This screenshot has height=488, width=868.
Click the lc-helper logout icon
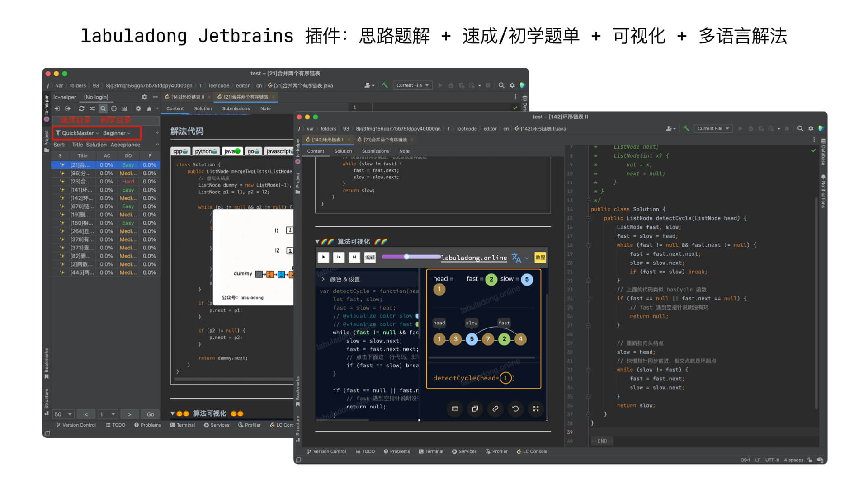[x=68, y=108]
